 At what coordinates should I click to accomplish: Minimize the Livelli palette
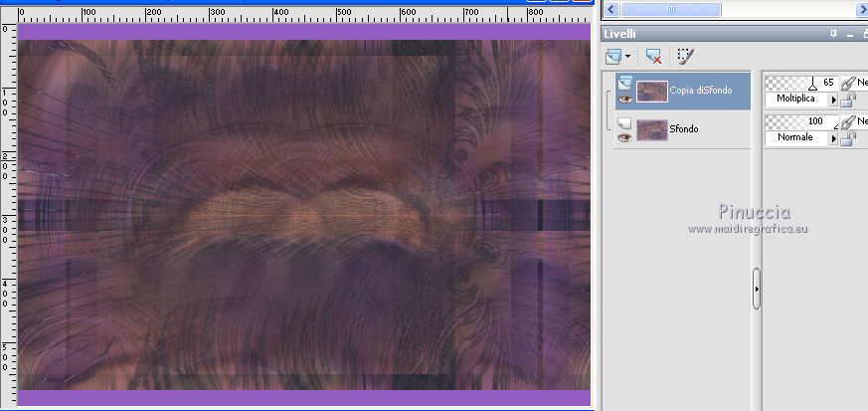850,35
